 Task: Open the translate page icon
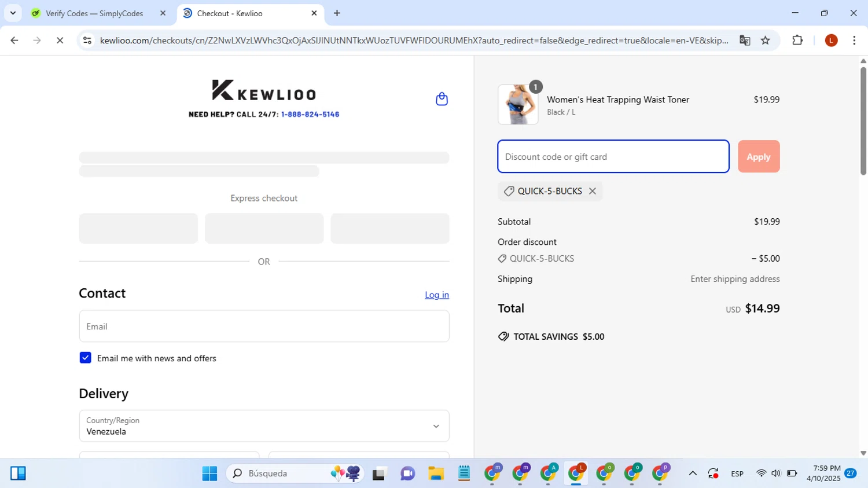coord(745,41)
